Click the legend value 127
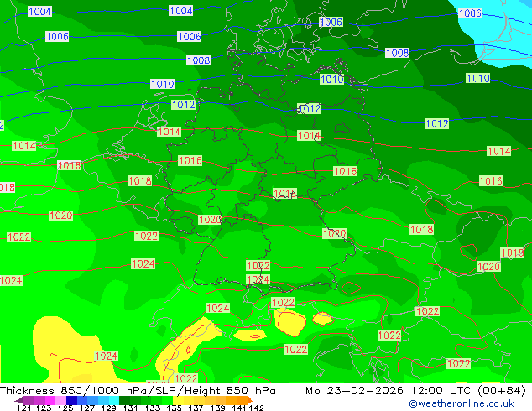The width and height of the screenshot is (532, 411). [x=87, y=408]
